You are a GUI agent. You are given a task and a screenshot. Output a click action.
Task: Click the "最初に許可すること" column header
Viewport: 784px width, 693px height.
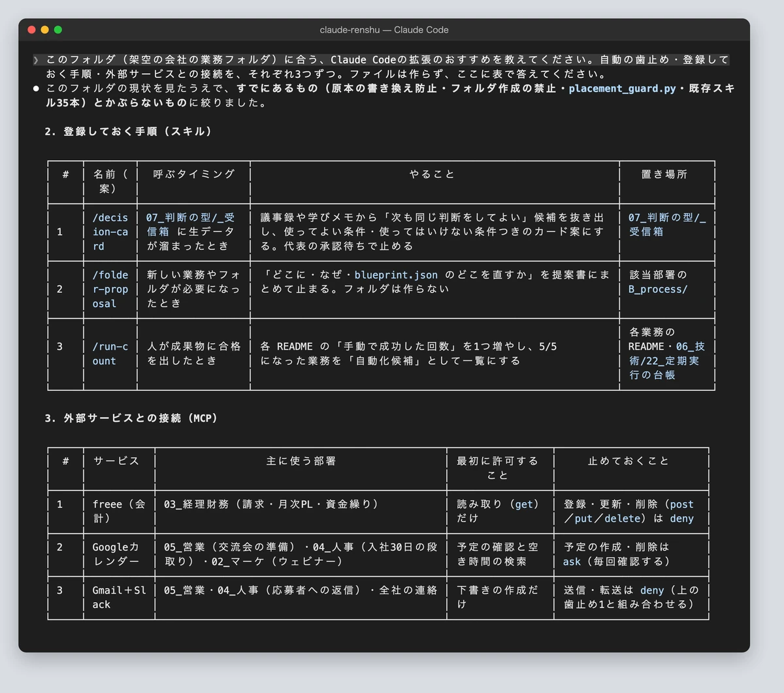tap(498, 469)
